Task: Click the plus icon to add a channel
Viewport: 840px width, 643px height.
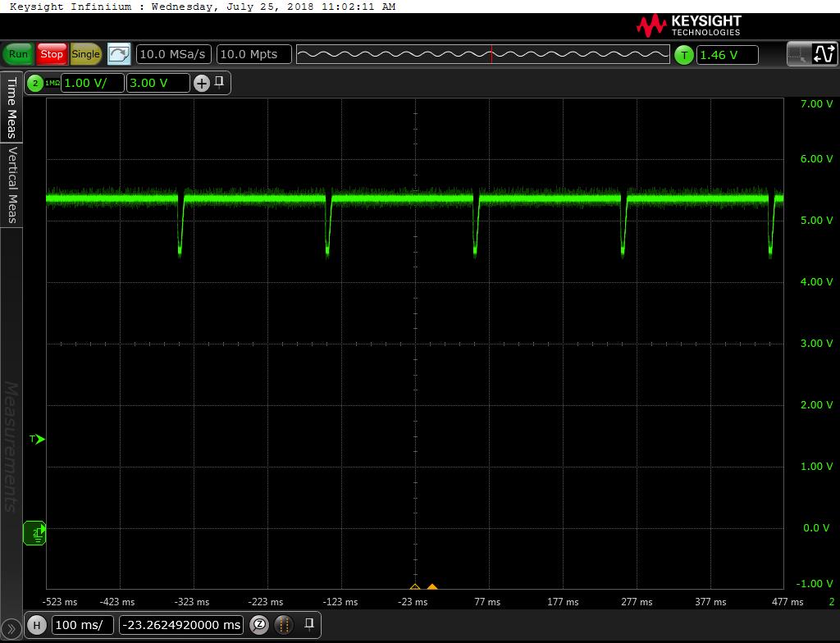Action: [202, 83]
